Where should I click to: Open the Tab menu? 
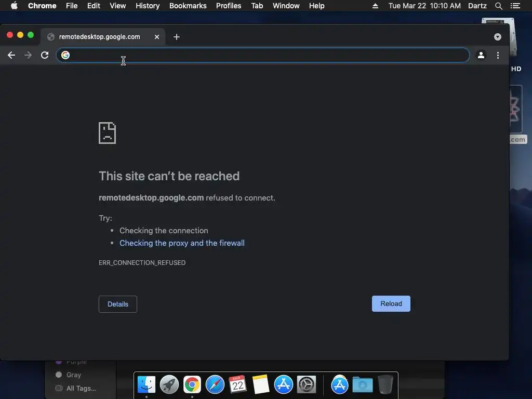point(257,6)
